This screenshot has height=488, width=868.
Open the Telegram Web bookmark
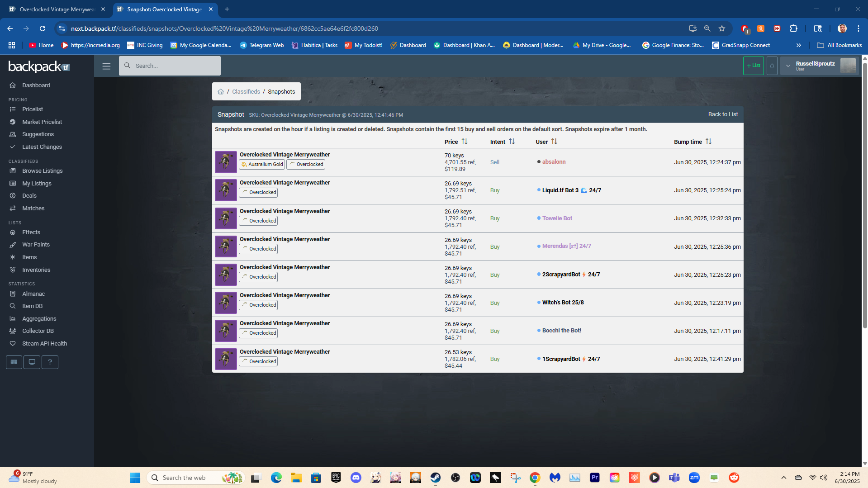pyautogui.click(x=262, y=45)
